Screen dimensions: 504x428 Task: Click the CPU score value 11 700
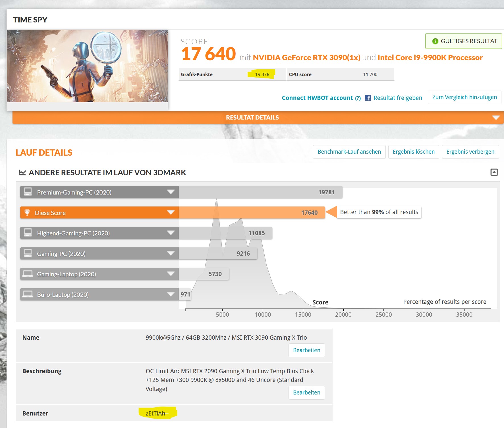pyautogui.click(x=370, y=74)
